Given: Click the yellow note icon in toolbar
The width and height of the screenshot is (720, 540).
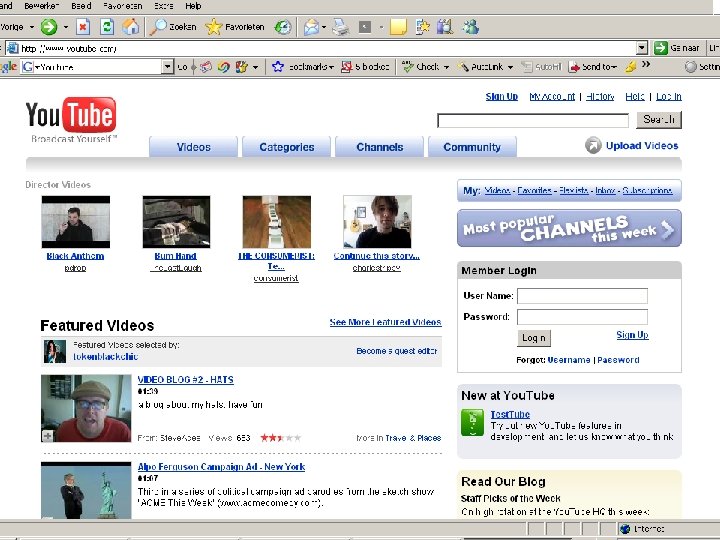Looking at the screenshot, I should [x=398, y=27].
